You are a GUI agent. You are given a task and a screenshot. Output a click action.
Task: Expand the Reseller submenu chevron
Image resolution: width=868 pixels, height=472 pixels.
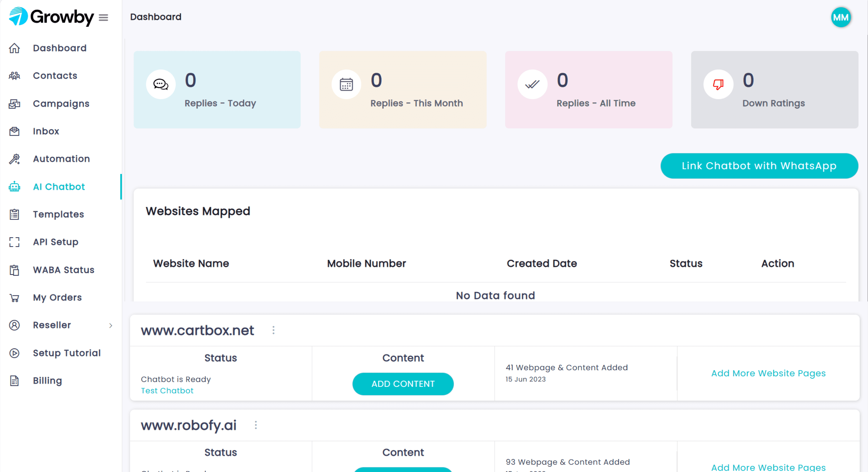111,325
